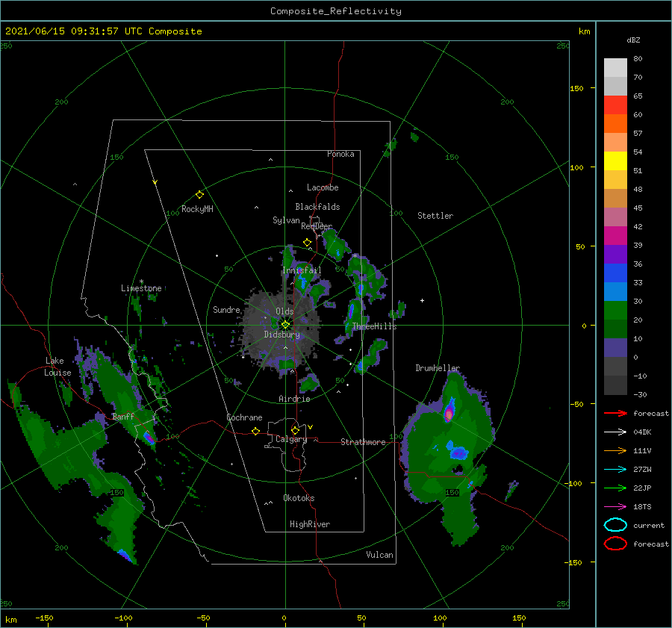Click the light gray 70-80 dBZ swatch
This screenshot has height=628, width=672.
click(x=615, y=68)
